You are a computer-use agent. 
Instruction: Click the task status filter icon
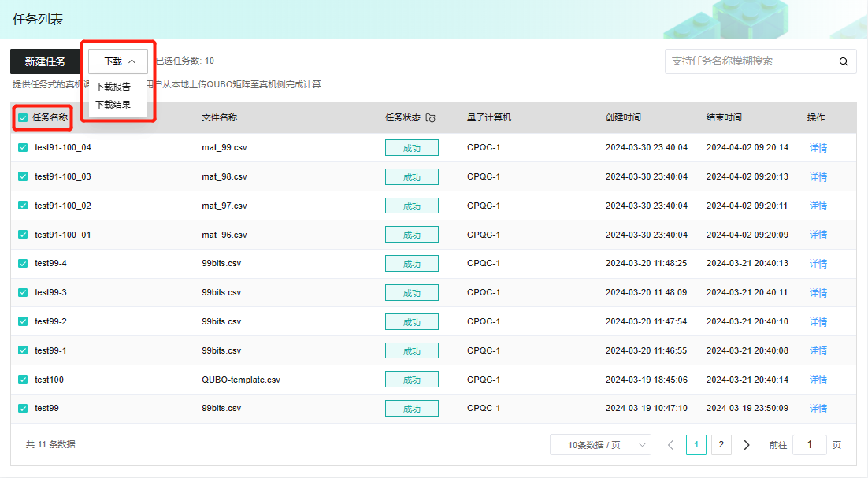click(x=430, y=118)
